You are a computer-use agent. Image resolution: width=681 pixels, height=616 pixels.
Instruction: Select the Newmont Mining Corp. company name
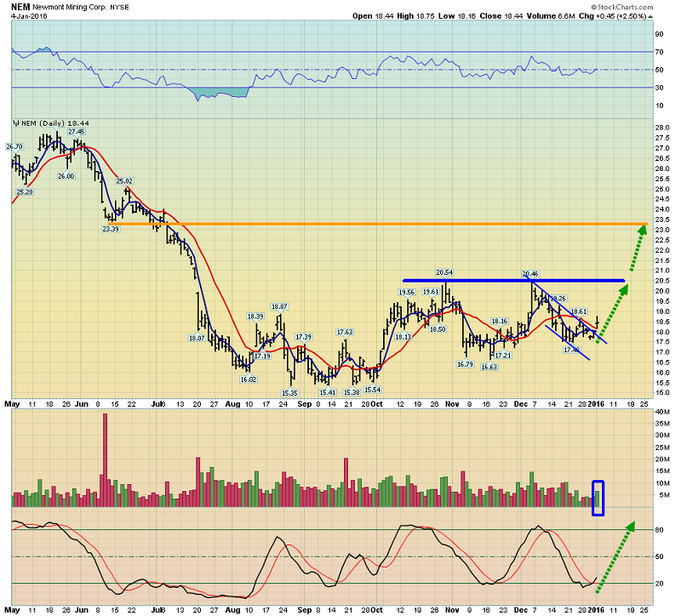69,8
